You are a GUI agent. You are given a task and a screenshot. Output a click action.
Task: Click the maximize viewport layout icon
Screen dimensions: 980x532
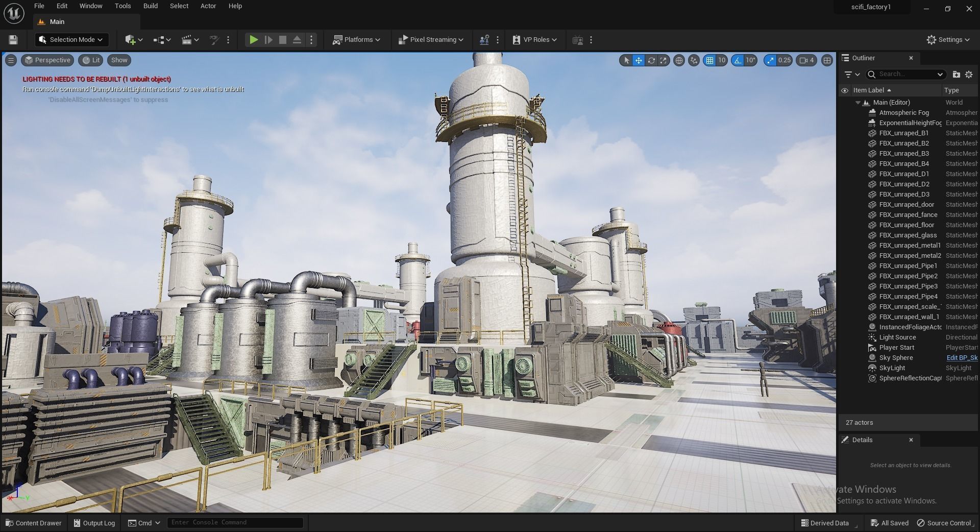(x=827, y=60)
